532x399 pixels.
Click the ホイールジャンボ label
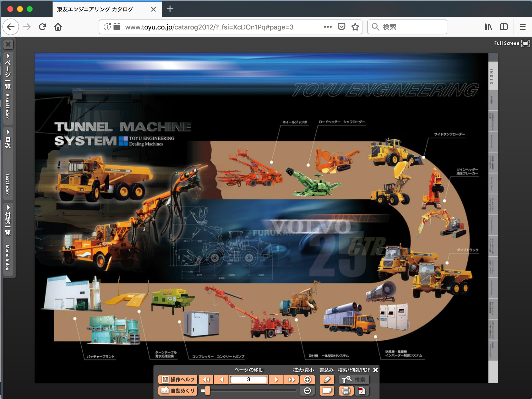pyautogui.click(x=295, y=122)
